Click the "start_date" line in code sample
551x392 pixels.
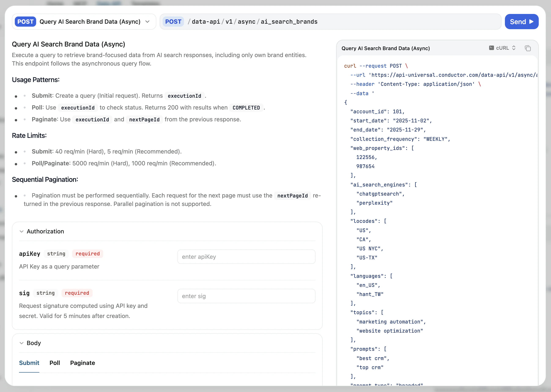[x=391, y=121]
